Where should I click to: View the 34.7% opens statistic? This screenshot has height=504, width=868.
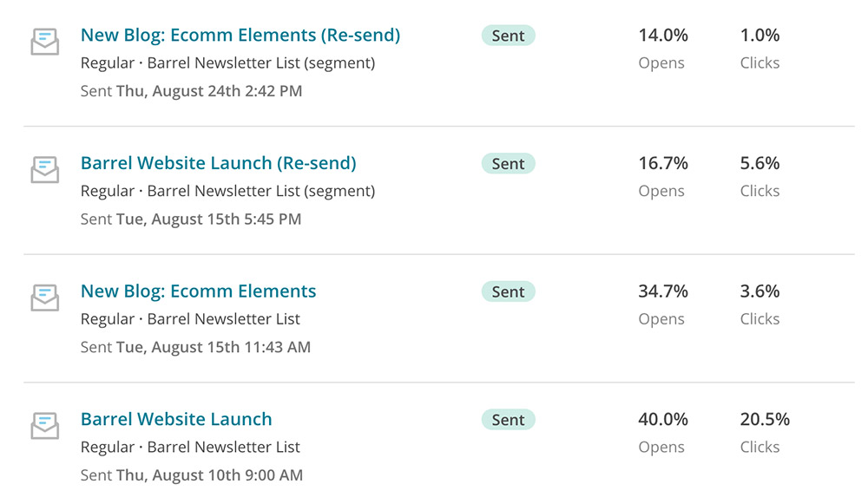click(x=662, y=291)
